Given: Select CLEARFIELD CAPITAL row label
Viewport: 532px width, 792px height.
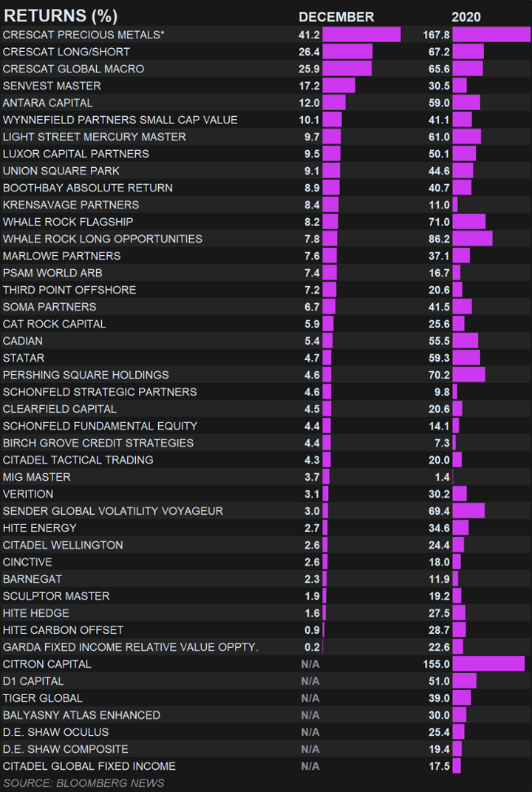Looking at the screenshot, I should (60, 409).
